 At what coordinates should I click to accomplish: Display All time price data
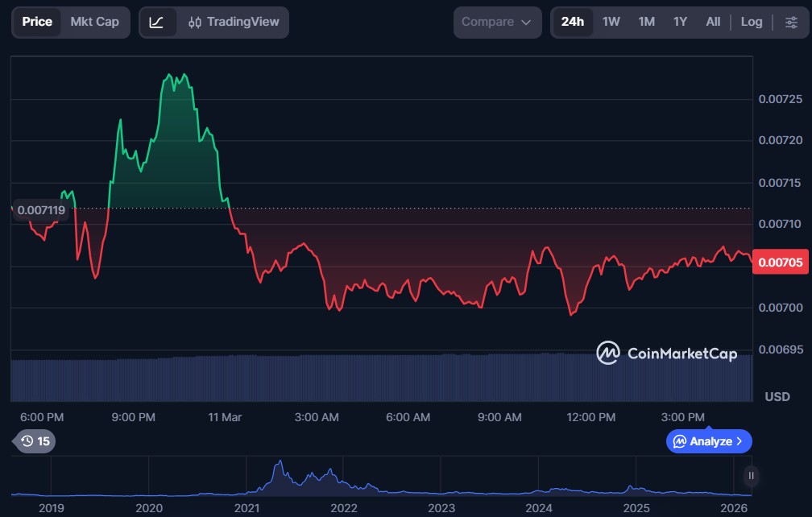point(713,23)
